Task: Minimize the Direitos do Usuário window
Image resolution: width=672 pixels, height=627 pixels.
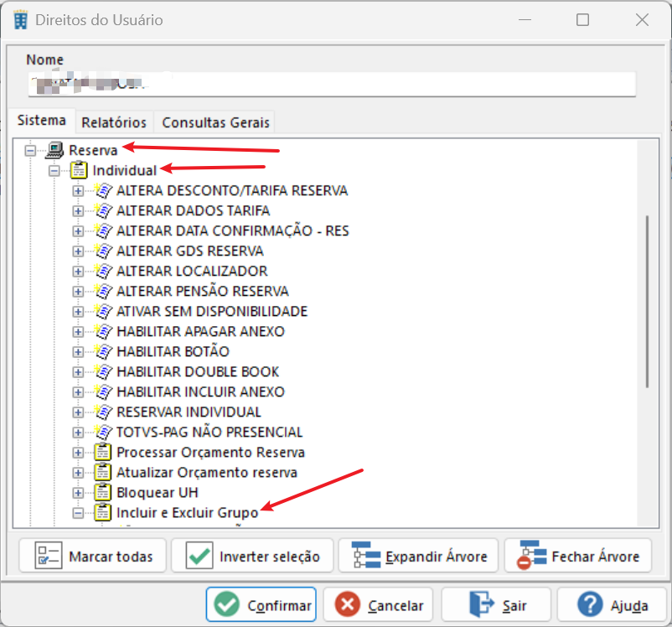Action: click(525, 20)
